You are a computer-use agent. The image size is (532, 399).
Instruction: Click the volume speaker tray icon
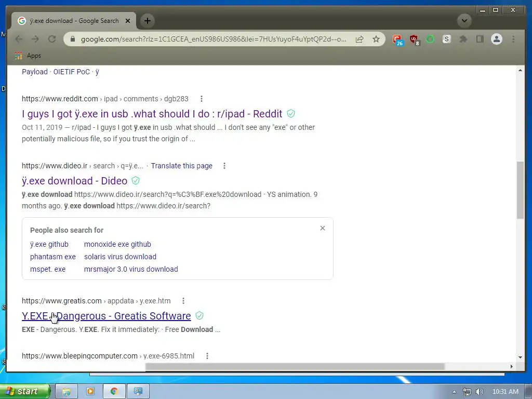pos(479,392)
